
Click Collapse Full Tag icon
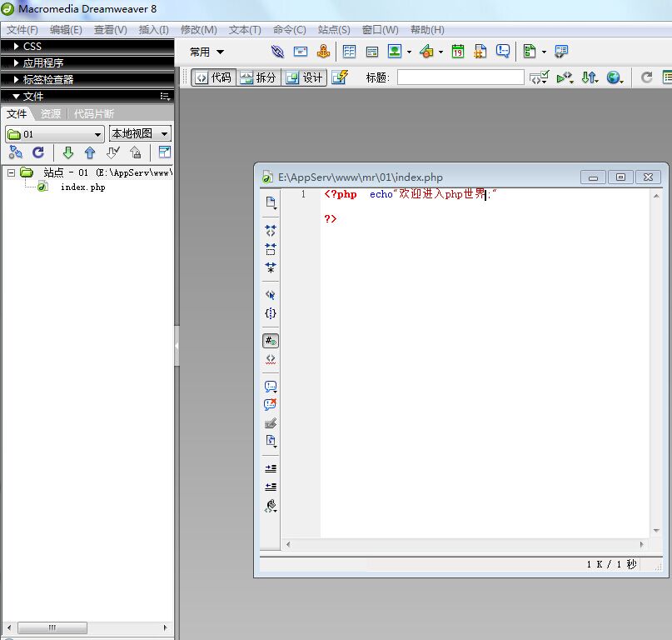click(271, 230)
